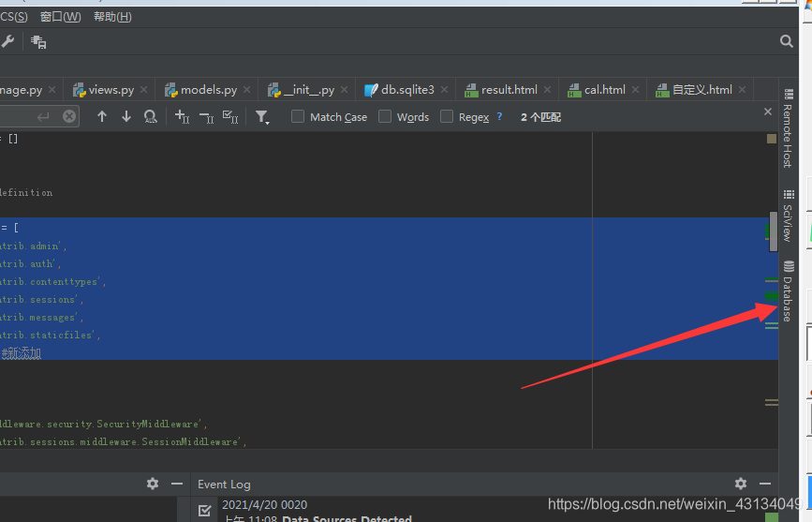Click the yellow inspection indicator square
Image resolution: width=812 pixels, height=522 pixels.
[x=772, y=139]
